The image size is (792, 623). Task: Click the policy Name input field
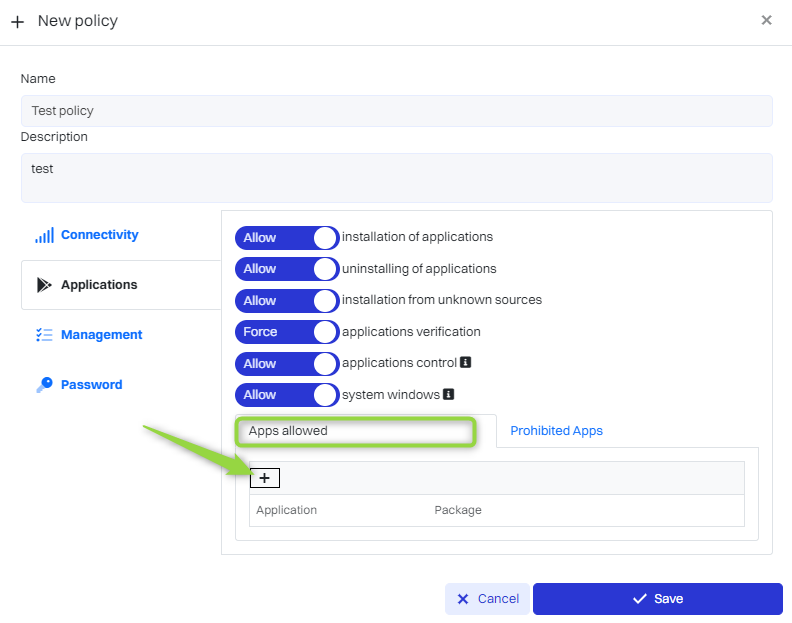pos(396,111)
